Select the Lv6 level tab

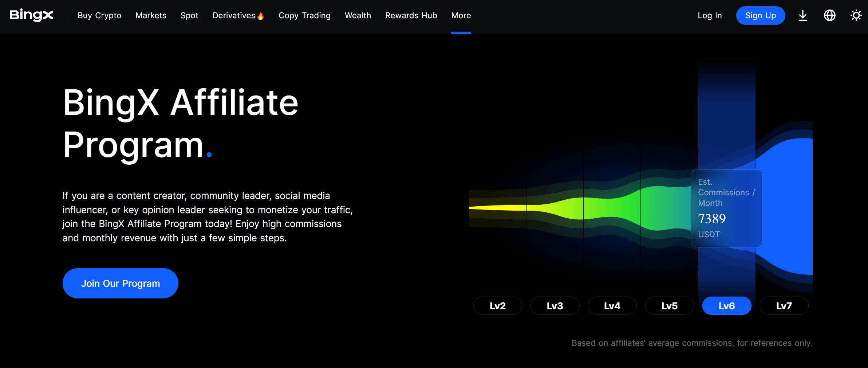727,306
